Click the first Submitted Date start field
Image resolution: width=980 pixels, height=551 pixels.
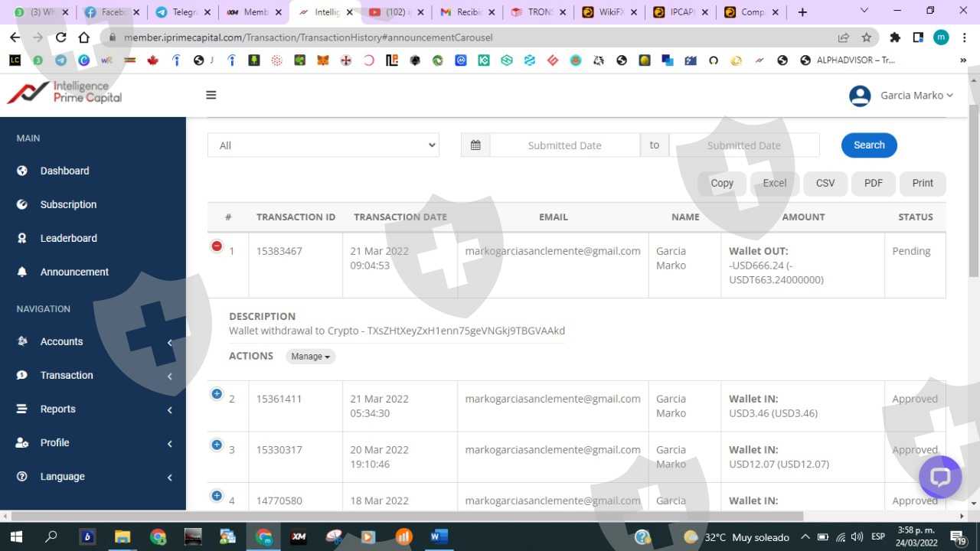(565, 145)
